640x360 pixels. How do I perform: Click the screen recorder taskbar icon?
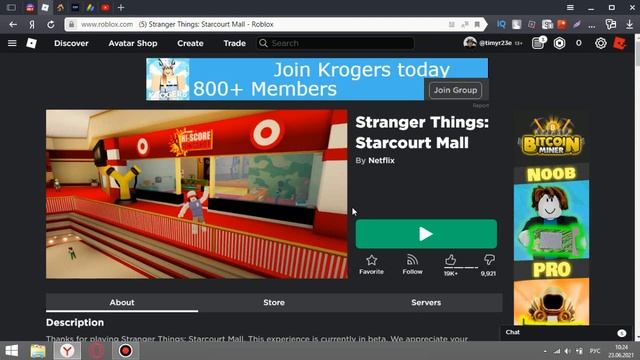point(126,351)
